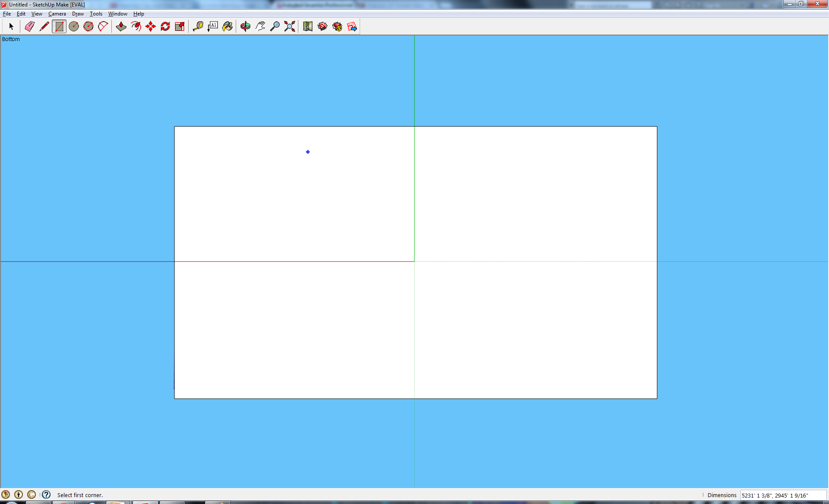Pick the Paint Bucket tool
The width and height of the screenshot is (829, 504).
click(228, 27)
